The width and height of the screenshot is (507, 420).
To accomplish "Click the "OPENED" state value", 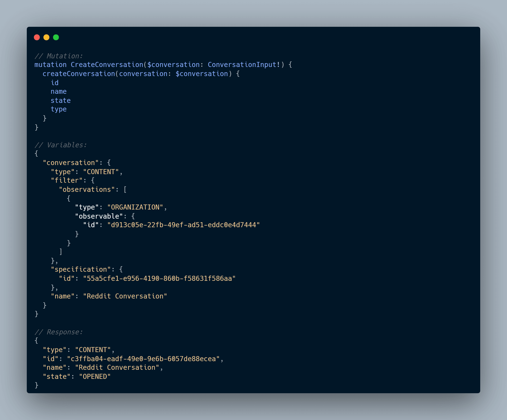I will [x=95, y=376].
